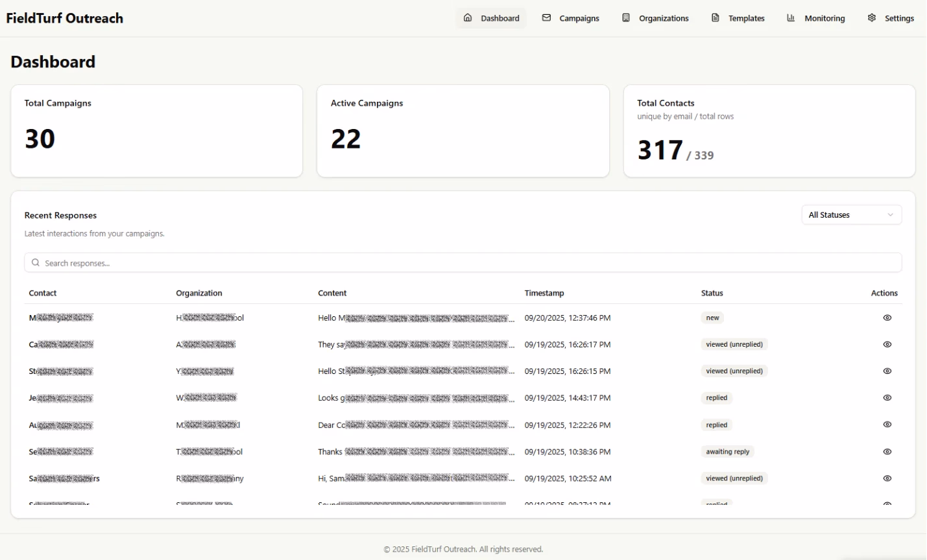Open the Settings tab

(891, 18)
